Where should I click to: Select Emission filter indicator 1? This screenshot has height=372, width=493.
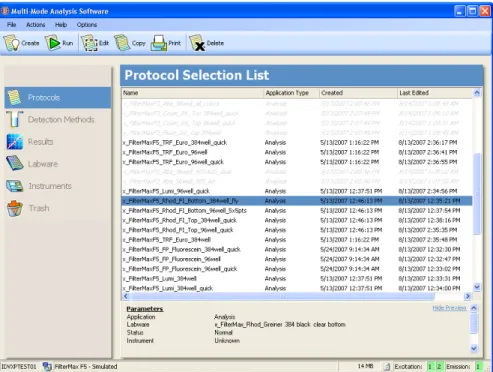point(478,367)
